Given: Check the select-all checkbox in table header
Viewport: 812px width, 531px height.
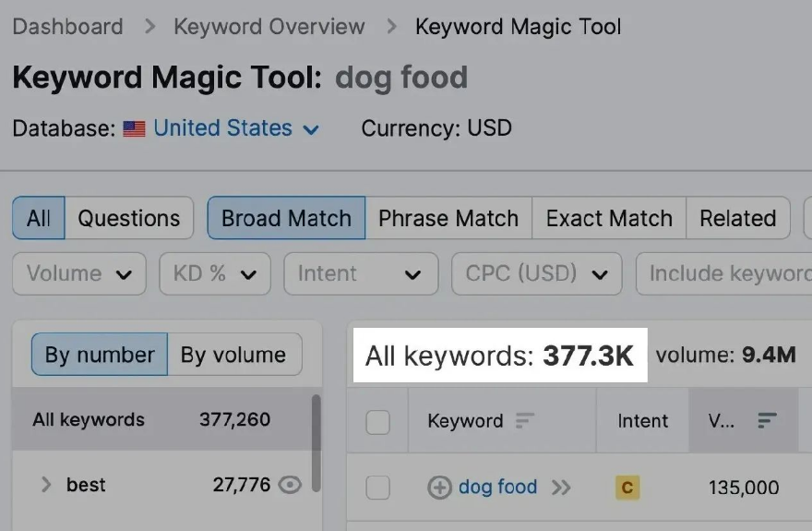Looking at the screenshot, I should (377, 422).
